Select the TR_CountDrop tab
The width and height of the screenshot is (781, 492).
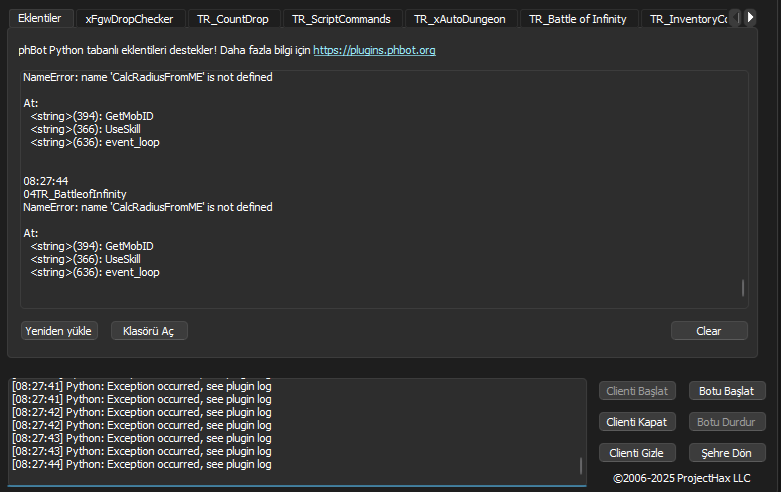pyautogui.click(x=232, y=19)
